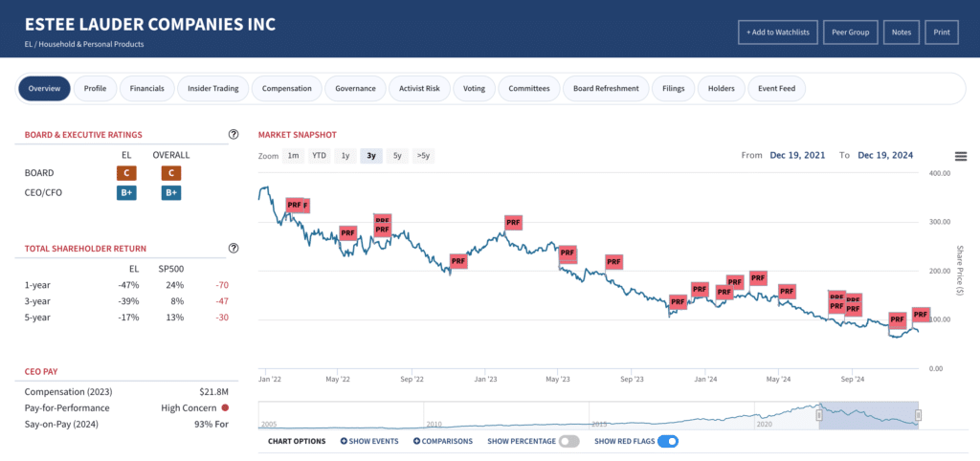The width and height of the screenshot is (980, 461).
Task: Click 5-year SP500 return 13%
Action: pyautogui.click(x=176, y=318)
